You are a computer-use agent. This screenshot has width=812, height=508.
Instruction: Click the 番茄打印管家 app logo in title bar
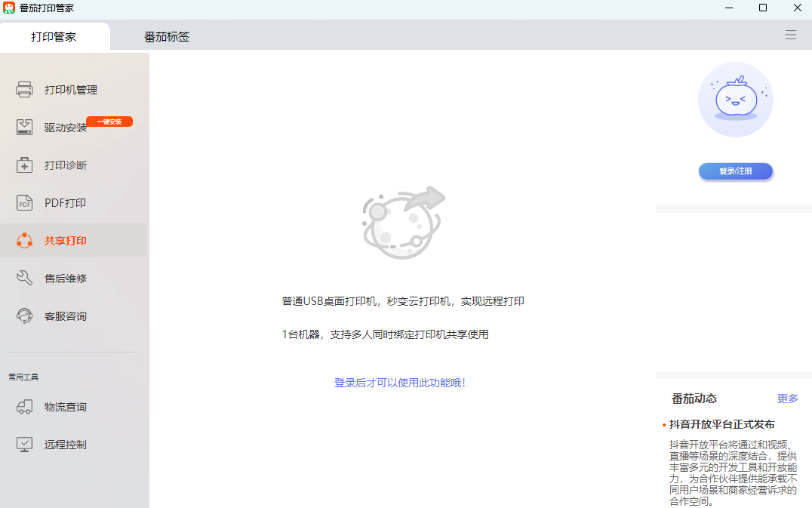tap(9, 8)
